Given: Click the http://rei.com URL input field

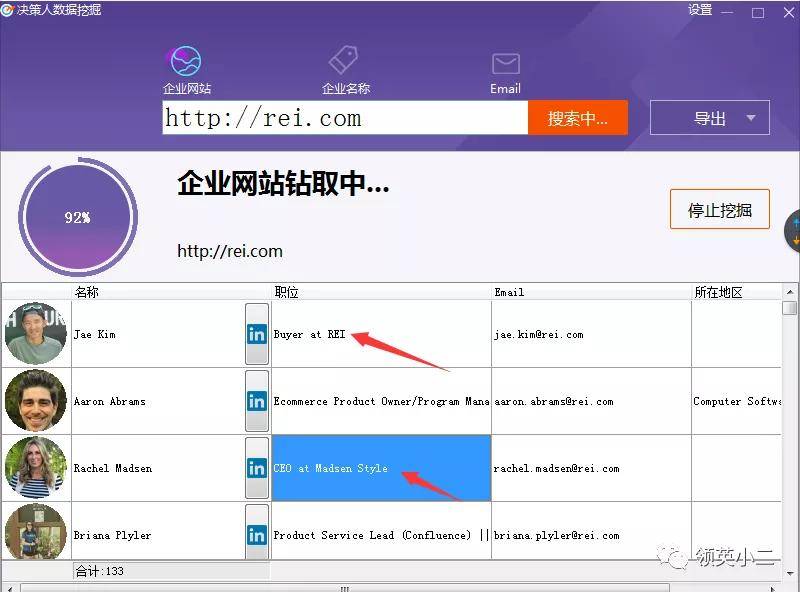Looking at the screenshot, I should [x=345, y=118].
